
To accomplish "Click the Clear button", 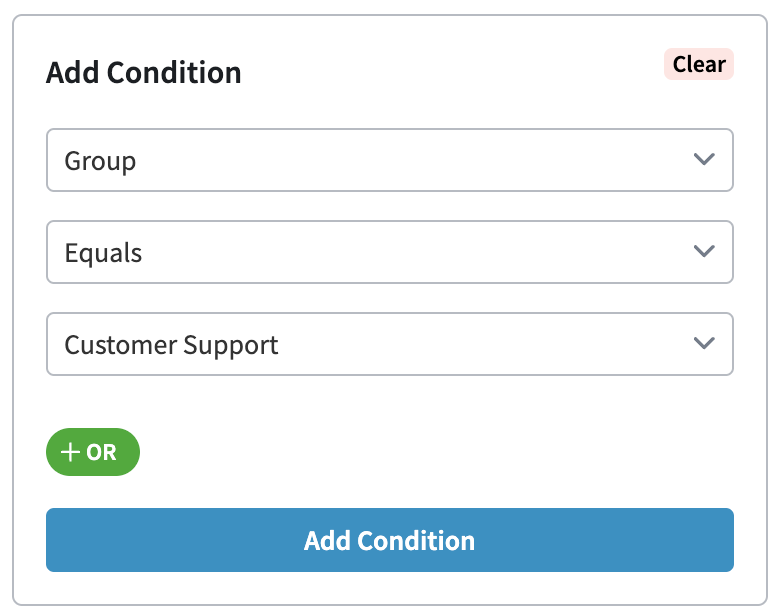I will click(698, 65).
